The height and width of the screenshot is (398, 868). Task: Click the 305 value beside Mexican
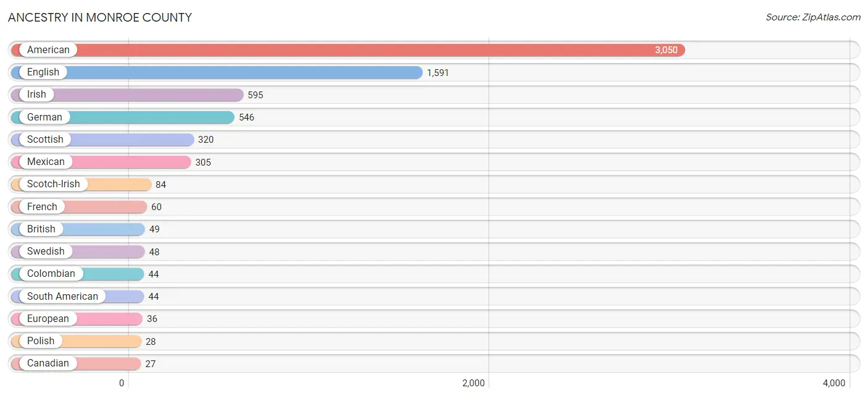pyautogui.click(x=203, y=162)
